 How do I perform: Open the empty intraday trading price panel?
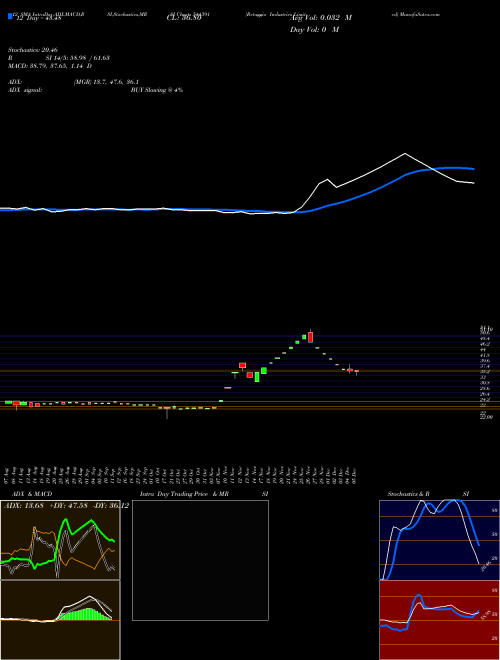[200, 560]
